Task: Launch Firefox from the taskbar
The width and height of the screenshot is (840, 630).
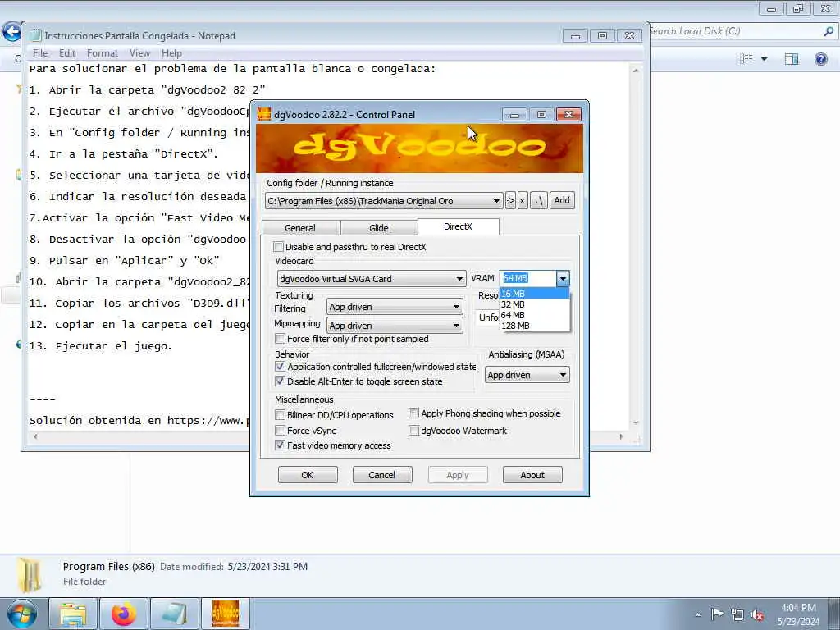Action: click(x=123, y=614)
